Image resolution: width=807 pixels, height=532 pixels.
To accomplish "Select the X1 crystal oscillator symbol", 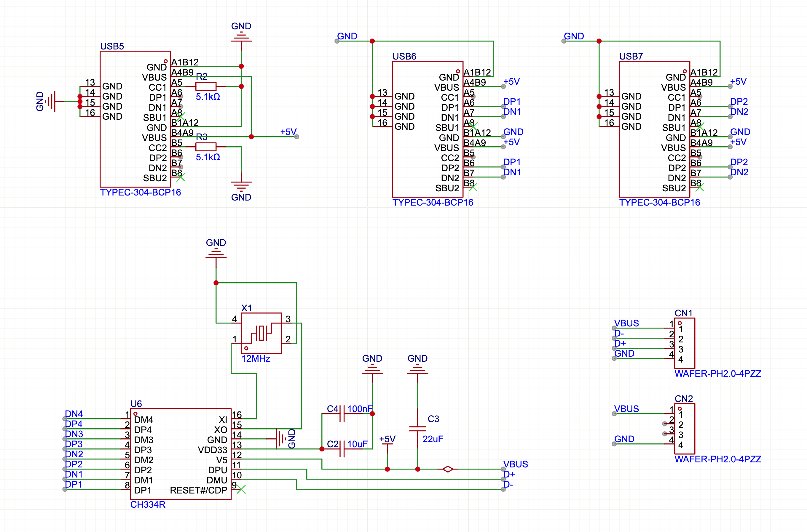I will coord(261,333).
